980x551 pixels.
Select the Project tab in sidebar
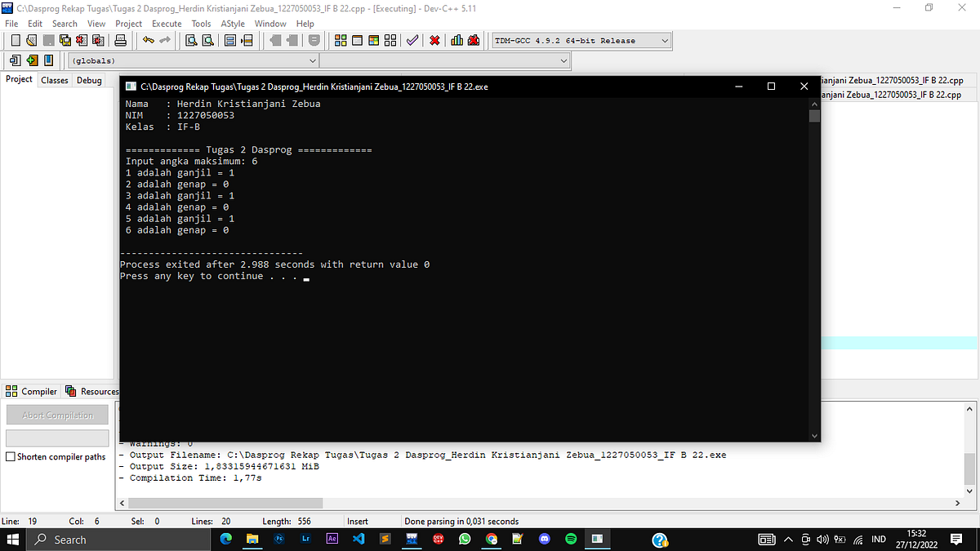[19, 79]
